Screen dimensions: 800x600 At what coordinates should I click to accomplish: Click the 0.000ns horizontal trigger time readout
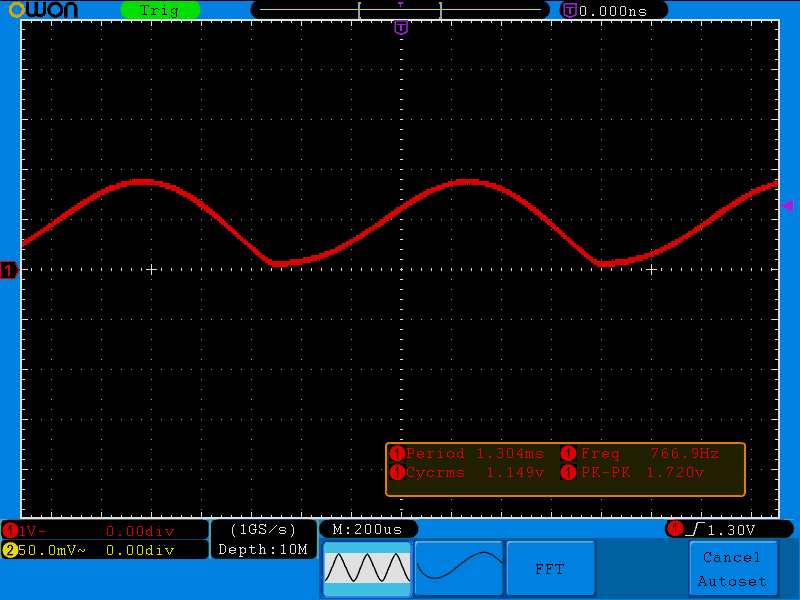click(614, 10)
